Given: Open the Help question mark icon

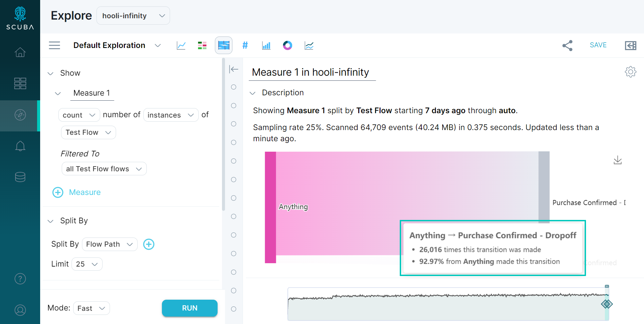Looking at the screenshot, I should tap(20, 279).
